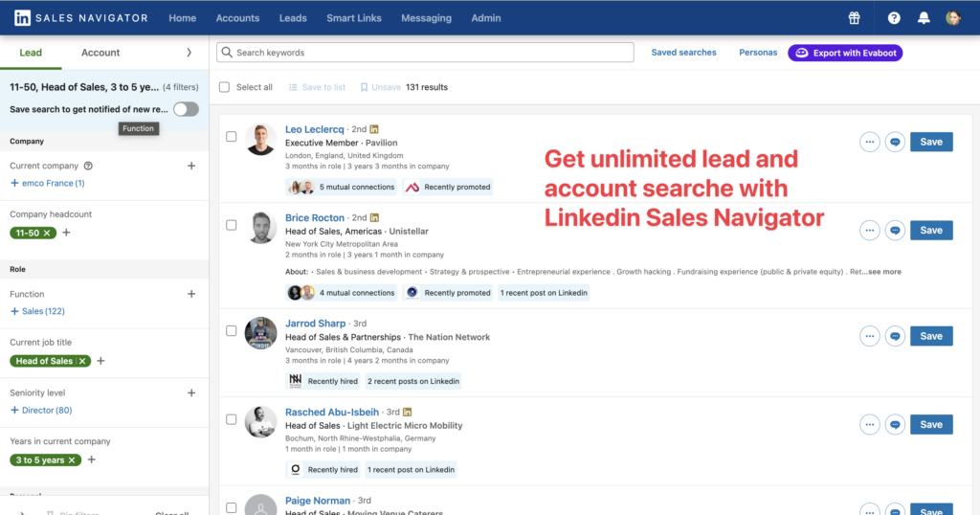Open Leads in navigation

point(293,18)
